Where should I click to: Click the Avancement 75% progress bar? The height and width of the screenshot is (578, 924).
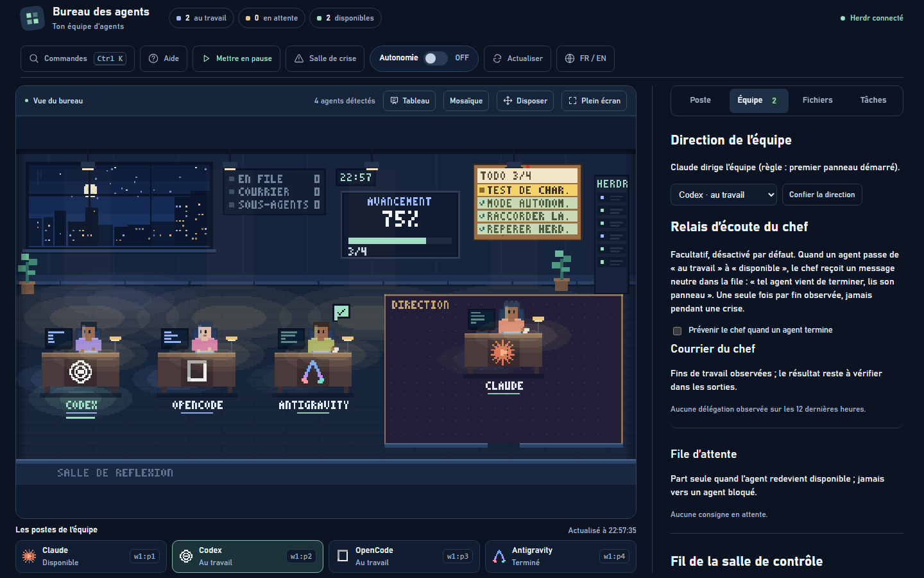400,241
